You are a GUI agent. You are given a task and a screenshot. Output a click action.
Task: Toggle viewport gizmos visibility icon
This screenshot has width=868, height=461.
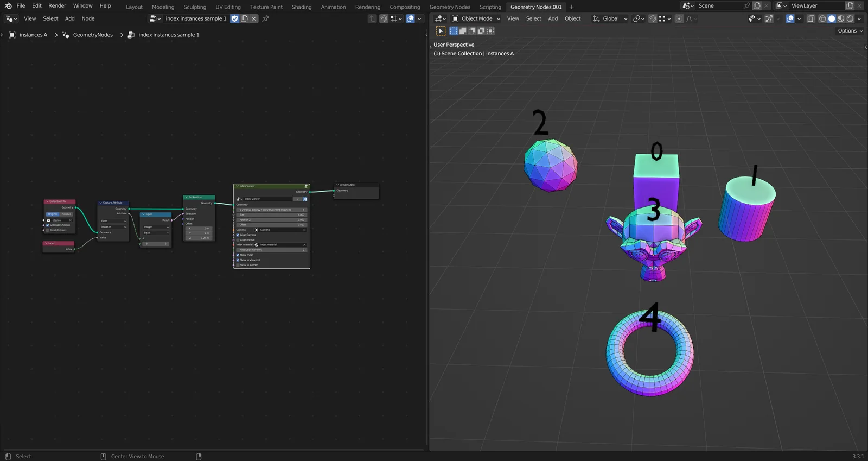[769, 18]
